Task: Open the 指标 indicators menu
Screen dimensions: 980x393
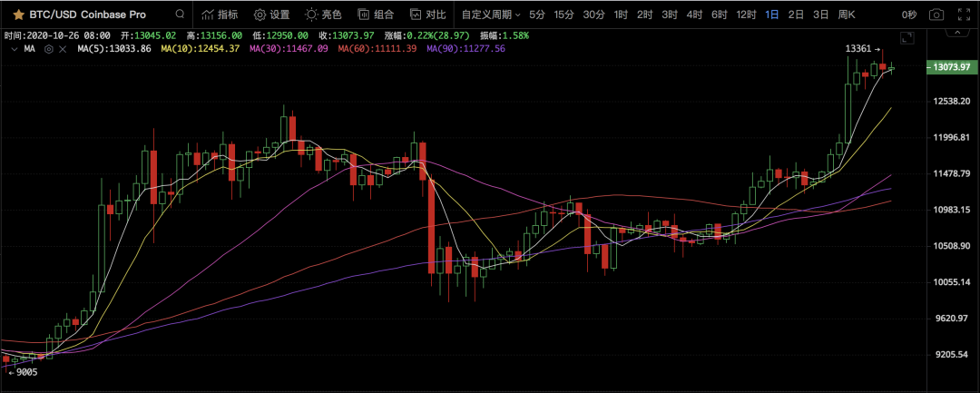Action: tap(220, 14)
